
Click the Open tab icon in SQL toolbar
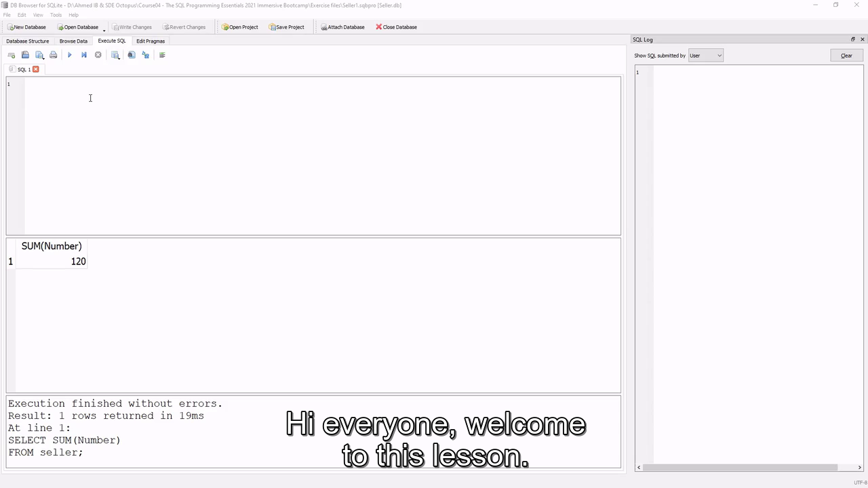(11, 55)
